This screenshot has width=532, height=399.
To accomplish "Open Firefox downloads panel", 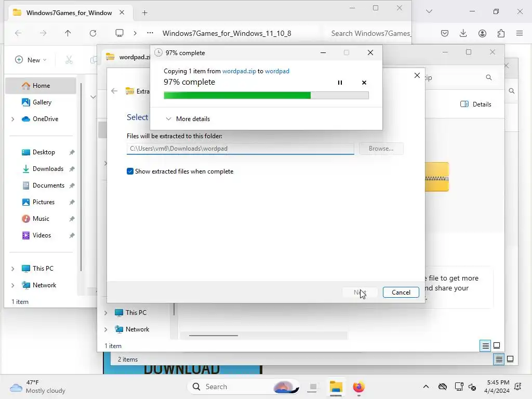I will coord(463,33).
